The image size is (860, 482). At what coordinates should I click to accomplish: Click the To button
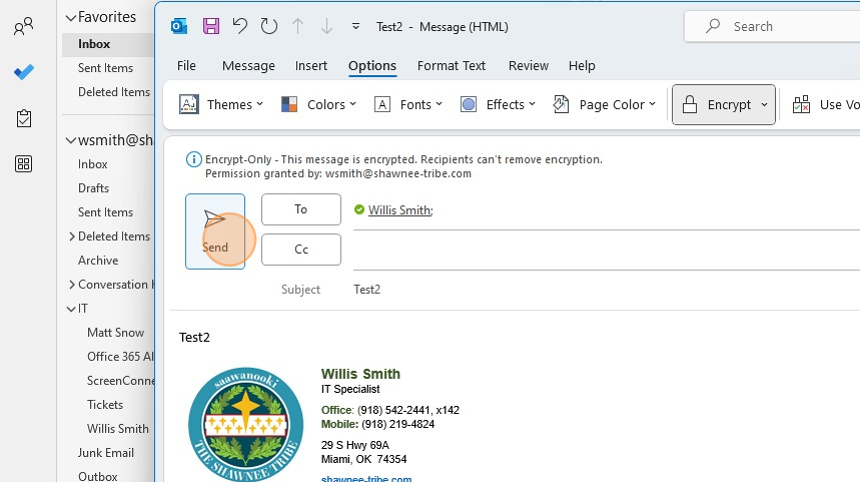point(301,209)
